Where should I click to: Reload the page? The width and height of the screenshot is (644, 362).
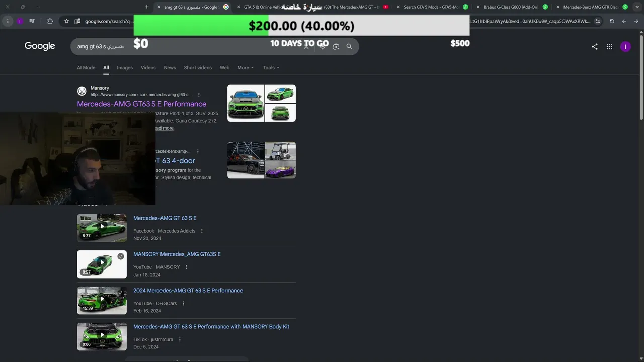click(x=612, y=21)
